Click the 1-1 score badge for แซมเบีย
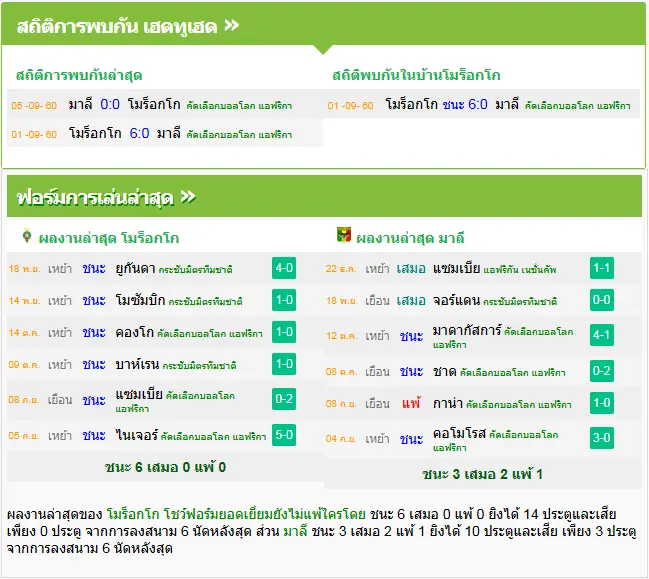This screenshot has height=579, width=649. pyautogui.click(x=601, y=268)
